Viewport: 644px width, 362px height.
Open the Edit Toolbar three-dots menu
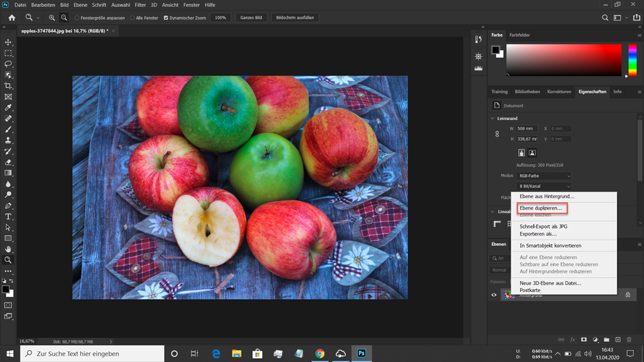click(x=8, y=271)
